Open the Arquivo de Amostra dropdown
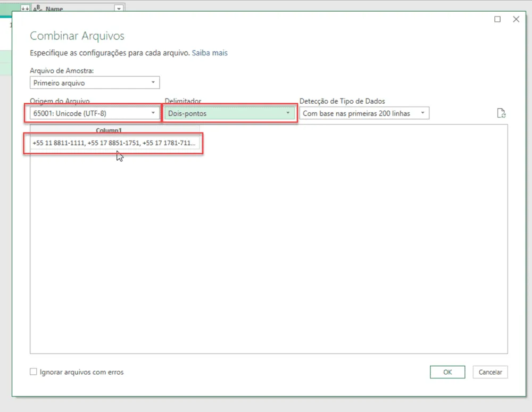The width and height of the screenshot is (532, 412). click(x=95, y=83)
